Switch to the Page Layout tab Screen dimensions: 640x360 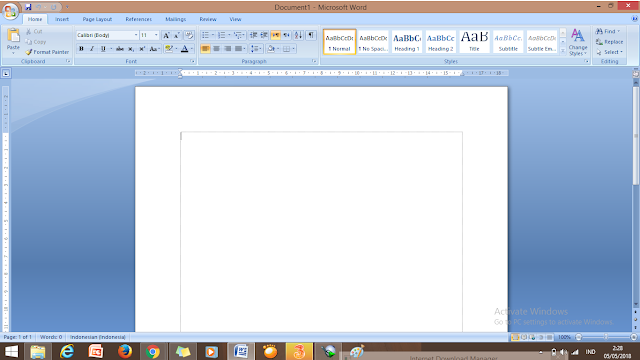point(97,19)
